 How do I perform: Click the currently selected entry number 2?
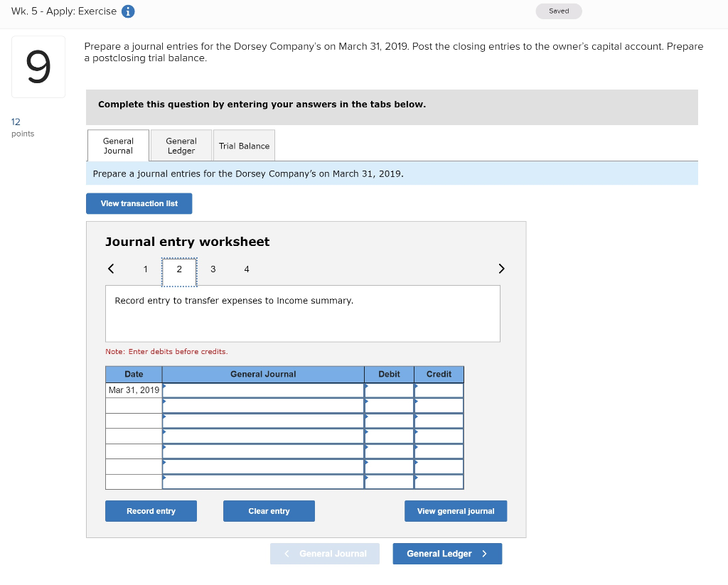pyautogui.click(x=179, y=269)
